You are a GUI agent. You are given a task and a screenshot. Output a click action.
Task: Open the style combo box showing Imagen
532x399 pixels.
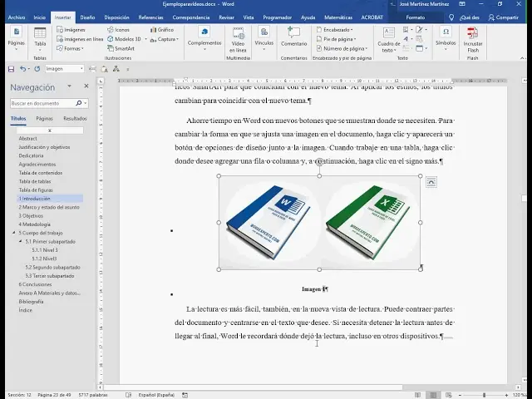point(65,69)
